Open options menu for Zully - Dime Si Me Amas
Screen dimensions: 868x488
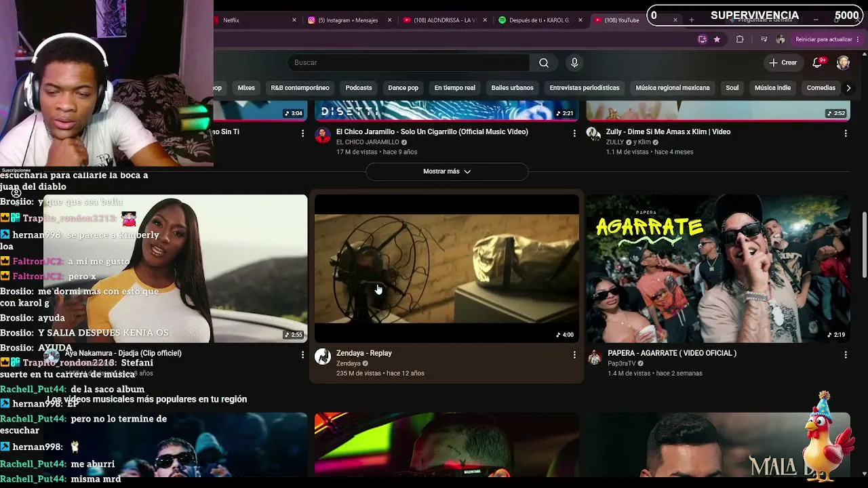pos(846,134)
